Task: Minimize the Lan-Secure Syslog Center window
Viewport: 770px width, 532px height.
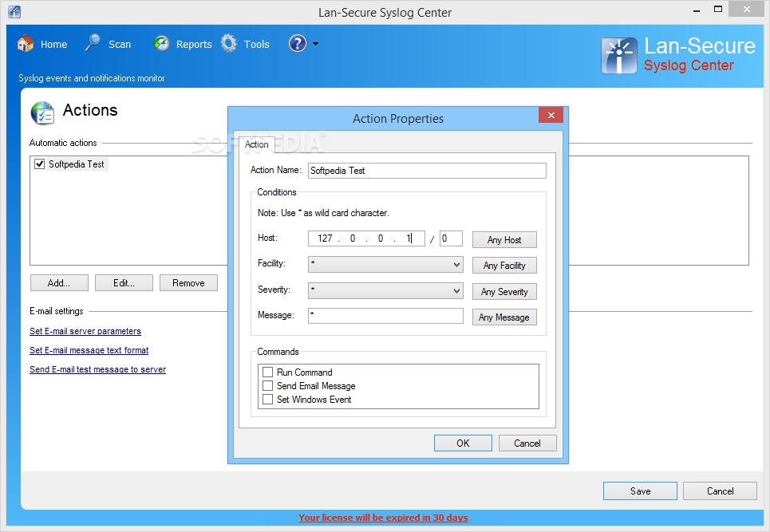Action: tap(697, 10)
